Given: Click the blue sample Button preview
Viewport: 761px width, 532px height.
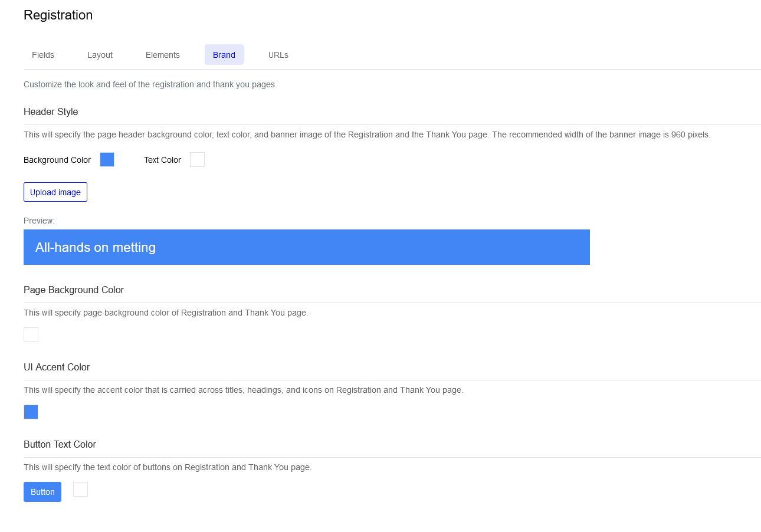Looking at the screenshot, I should (42, 492).
